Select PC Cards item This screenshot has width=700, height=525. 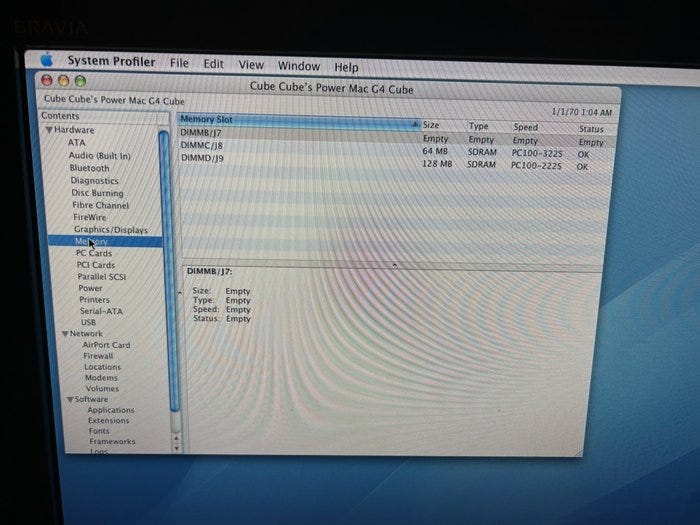[x=94, y=253]
